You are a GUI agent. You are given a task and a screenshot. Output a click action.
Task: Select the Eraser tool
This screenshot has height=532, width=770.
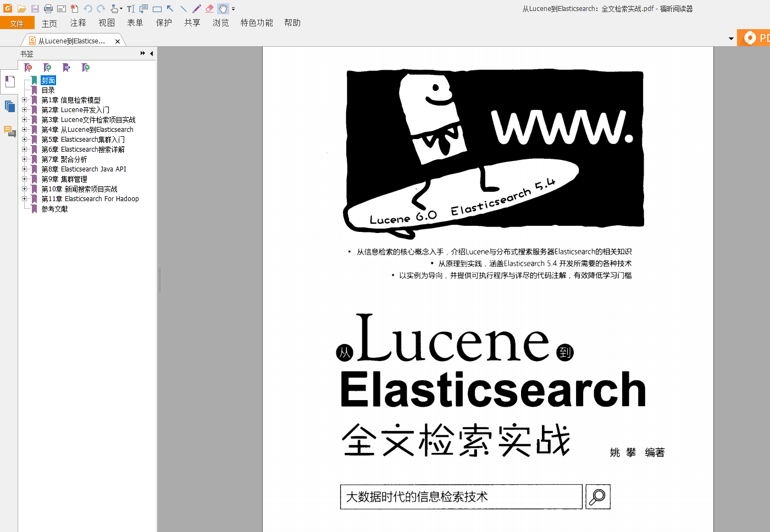tap(210, 9)
